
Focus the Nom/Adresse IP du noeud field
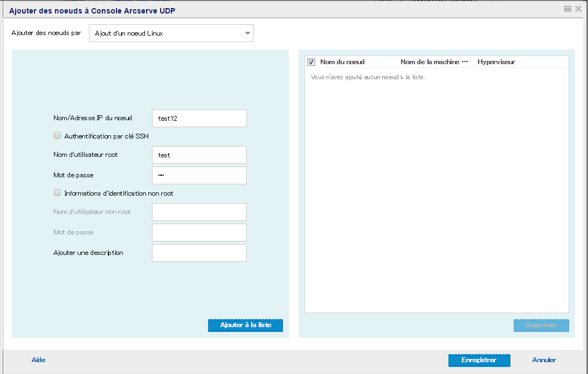[199, 118]
